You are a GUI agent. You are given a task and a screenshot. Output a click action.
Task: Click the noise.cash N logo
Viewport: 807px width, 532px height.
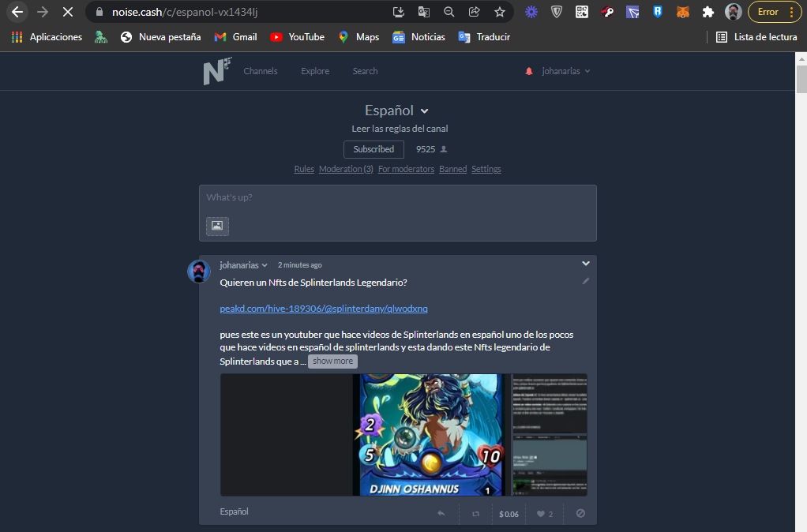coord(217,71)
